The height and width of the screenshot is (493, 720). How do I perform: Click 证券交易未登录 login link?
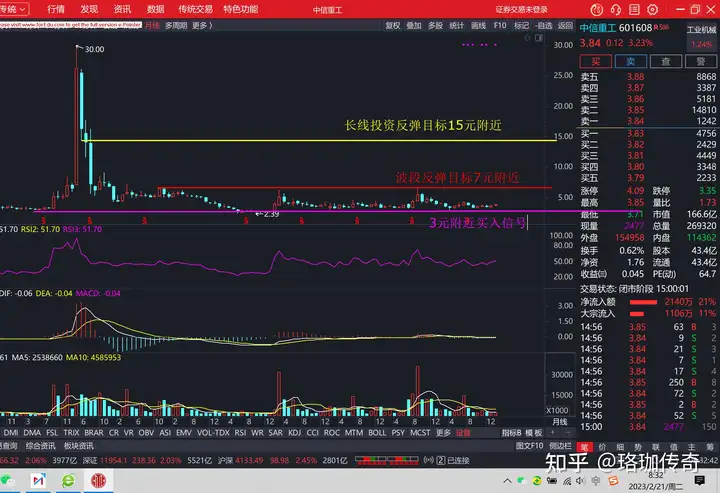(x=522, y=9)
